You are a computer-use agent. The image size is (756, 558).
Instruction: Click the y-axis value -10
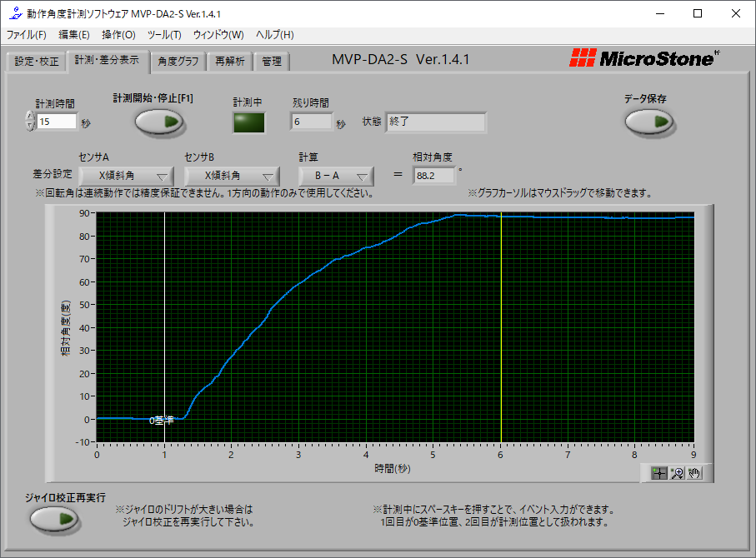click(83, 442)
